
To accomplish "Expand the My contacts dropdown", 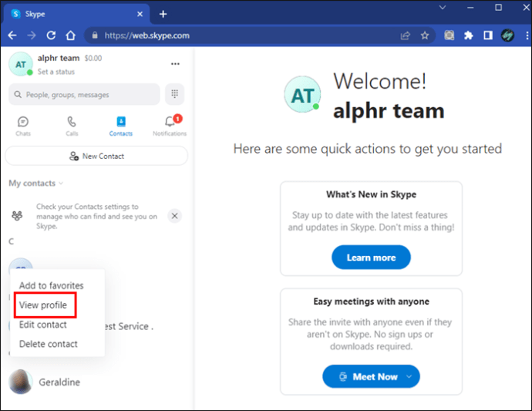I will click(x=36, y=184).
